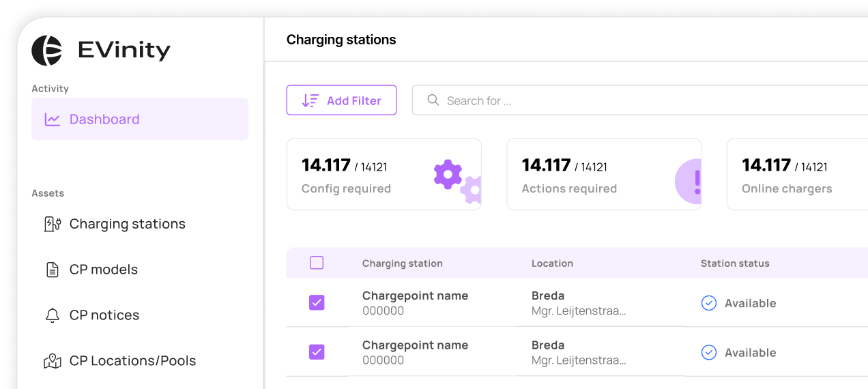Screen dimensions: 868x389
Task: Click the sort icon on Add Filter
Action: click(x=310, y=100)
